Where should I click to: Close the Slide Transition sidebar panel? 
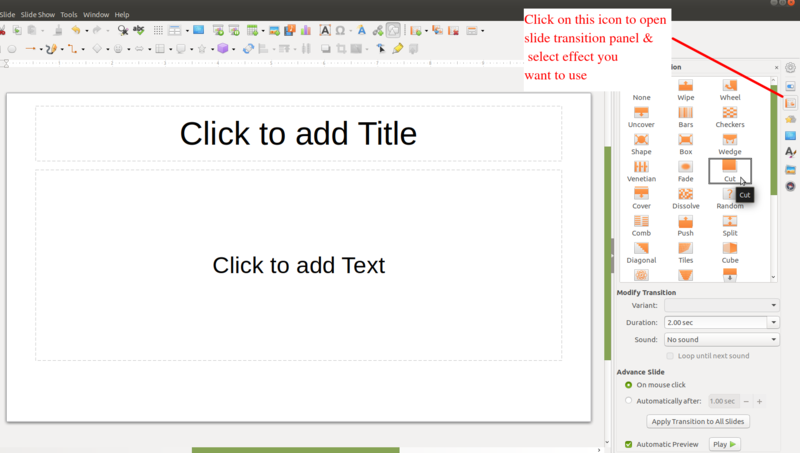[777, 67]
